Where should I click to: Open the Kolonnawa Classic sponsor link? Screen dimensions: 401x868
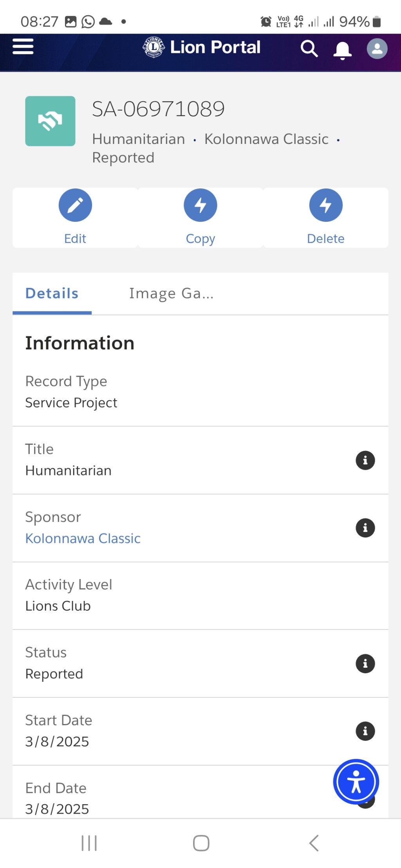pyautogui.click(x=83, y=539)
